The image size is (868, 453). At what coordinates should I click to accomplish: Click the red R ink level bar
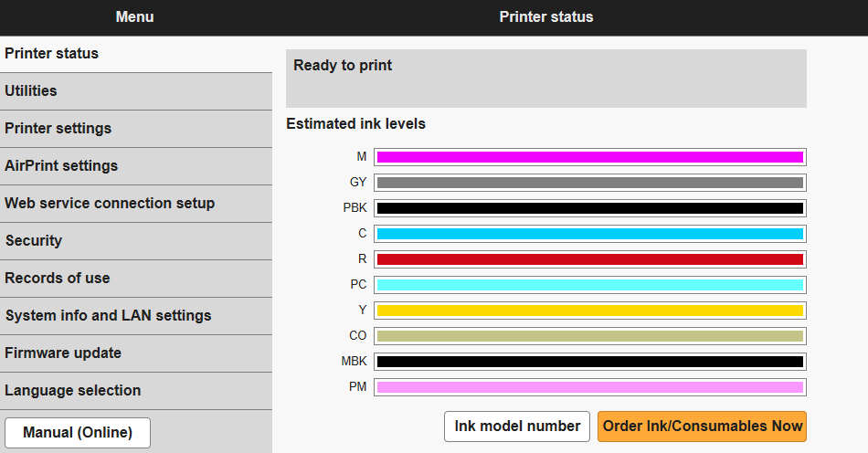pyautogui.click(x=589, y=259)
